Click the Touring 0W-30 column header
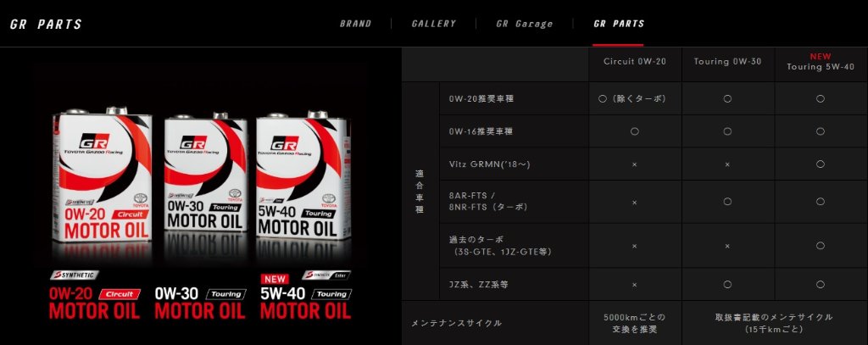Image resolution: width=868 pixels, height=345 pixels. (727, 62)
